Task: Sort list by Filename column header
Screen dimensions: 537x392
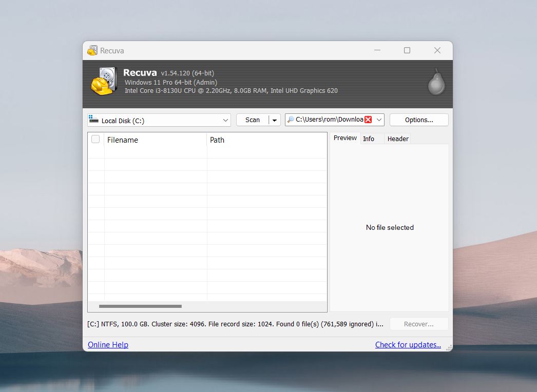Action: pyautogui.click(x=156, y=140)
